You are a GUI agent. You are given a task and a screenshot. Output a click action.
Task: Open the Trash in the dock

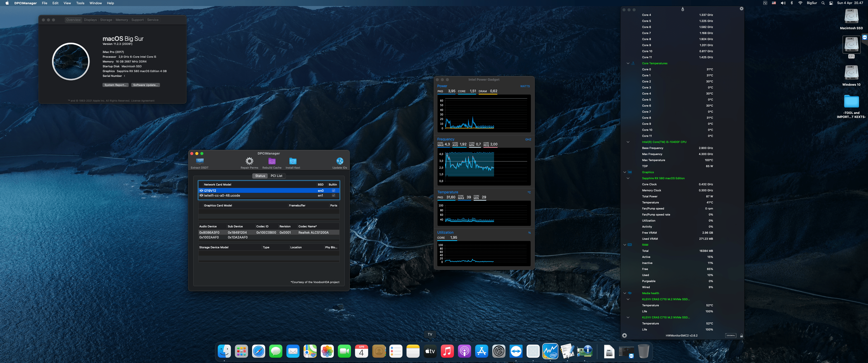click(643, 351)
